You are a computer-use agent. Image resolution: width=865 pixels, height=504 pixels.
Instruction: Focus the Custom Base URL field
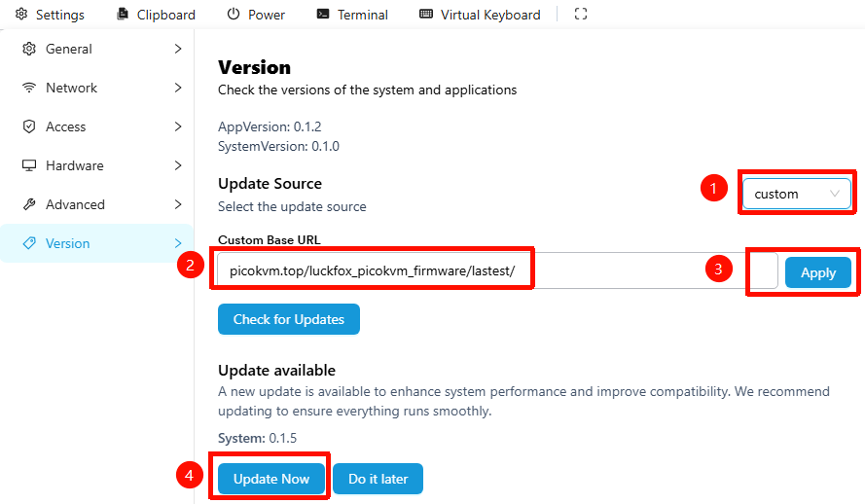(487, 271)
